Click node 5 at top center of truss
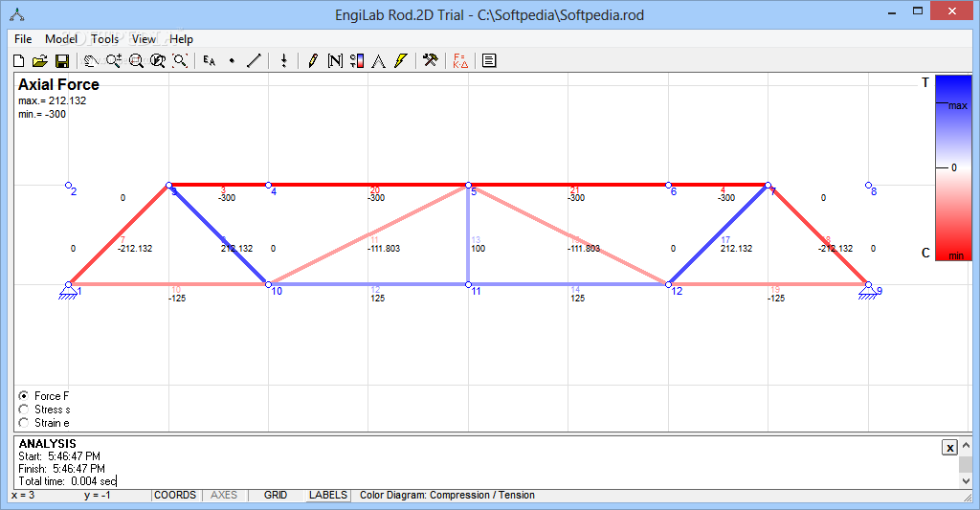Screen dimensions: 980x510 click(469, 185)
